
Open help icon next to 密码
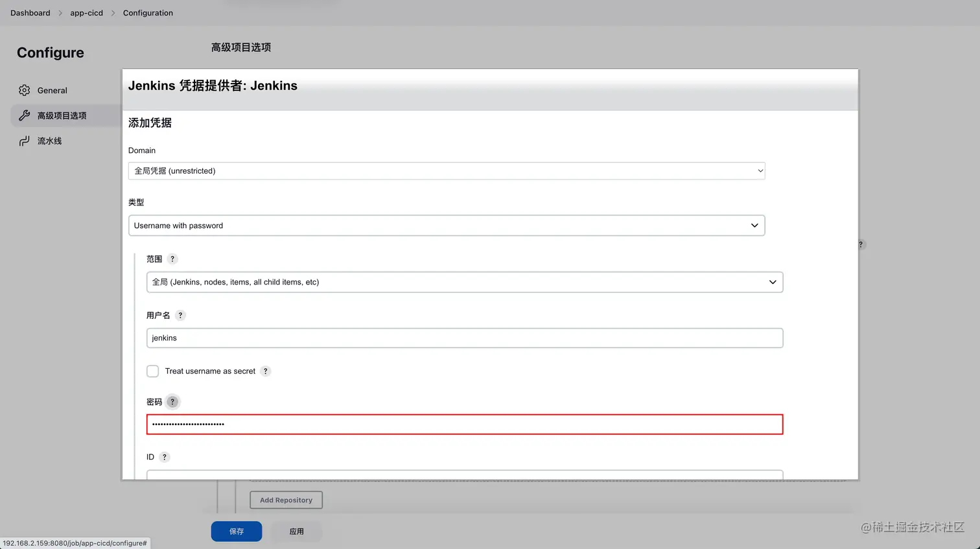172,402
